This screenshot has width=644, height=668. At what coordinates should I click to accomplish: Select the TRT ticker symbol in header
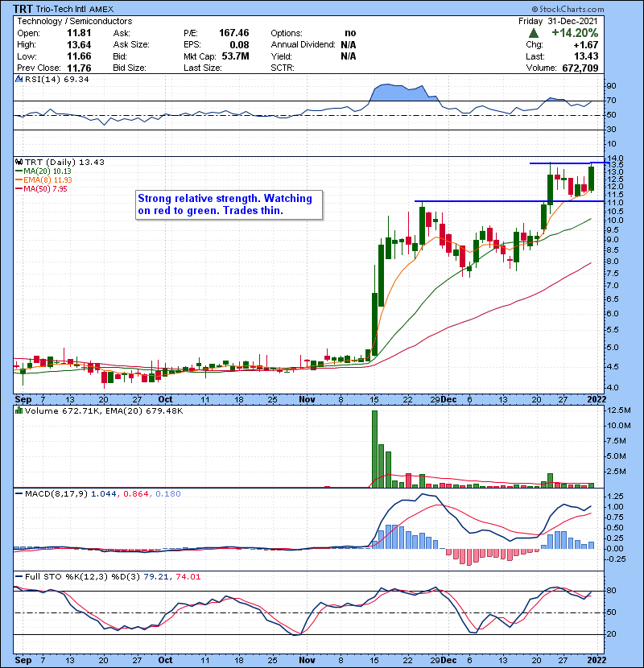pos(23,9)
